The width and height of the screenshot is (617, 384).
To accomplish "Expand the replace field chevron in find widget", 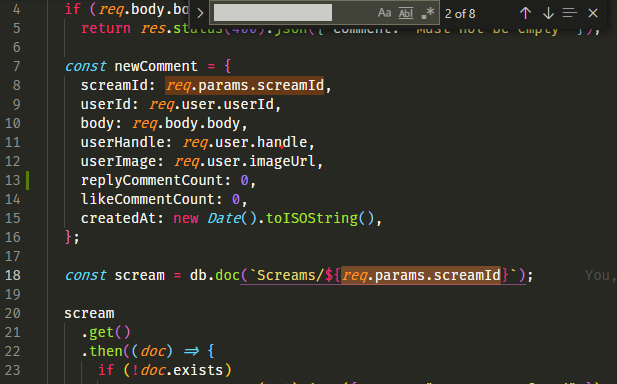I will [x=200, y=13].
